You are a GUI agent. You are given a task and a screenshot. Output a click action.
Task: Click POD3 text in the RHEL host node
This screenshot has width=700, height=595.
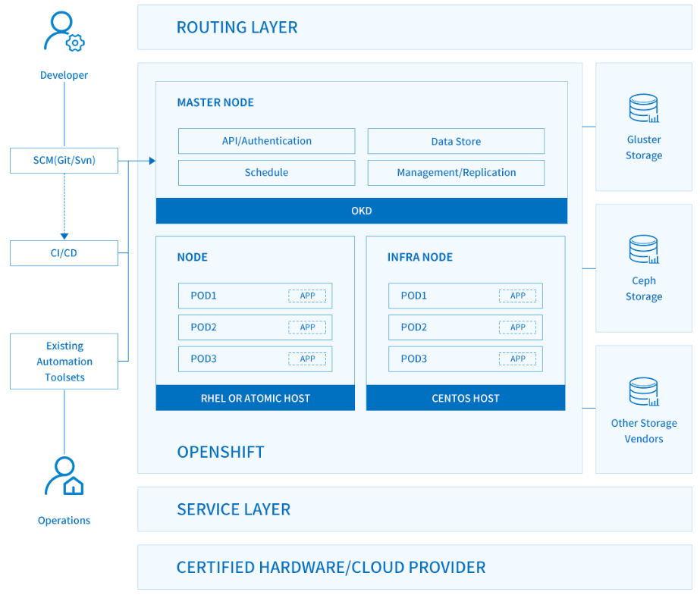(x=203, y=359)
